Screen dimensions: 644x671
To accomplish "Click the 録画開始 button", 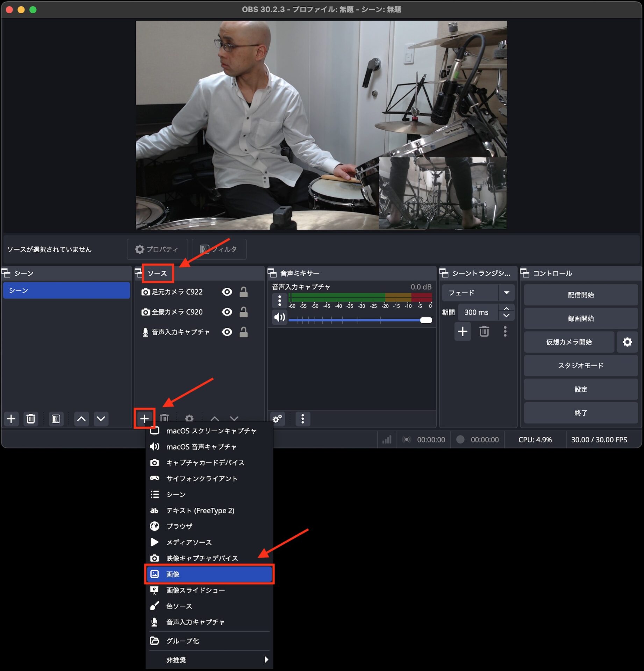I will pos(581,318).
